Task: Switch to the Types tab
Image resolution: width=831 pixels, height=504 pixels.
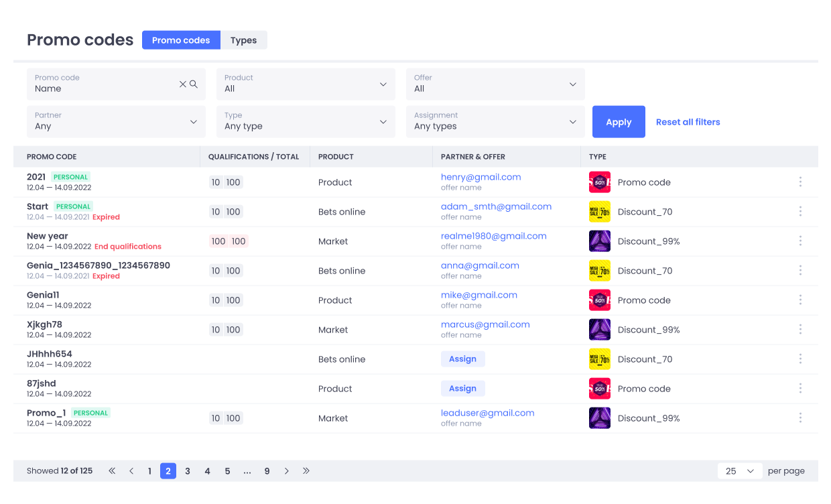Action: pyautogui.click(x=243, y=40)
